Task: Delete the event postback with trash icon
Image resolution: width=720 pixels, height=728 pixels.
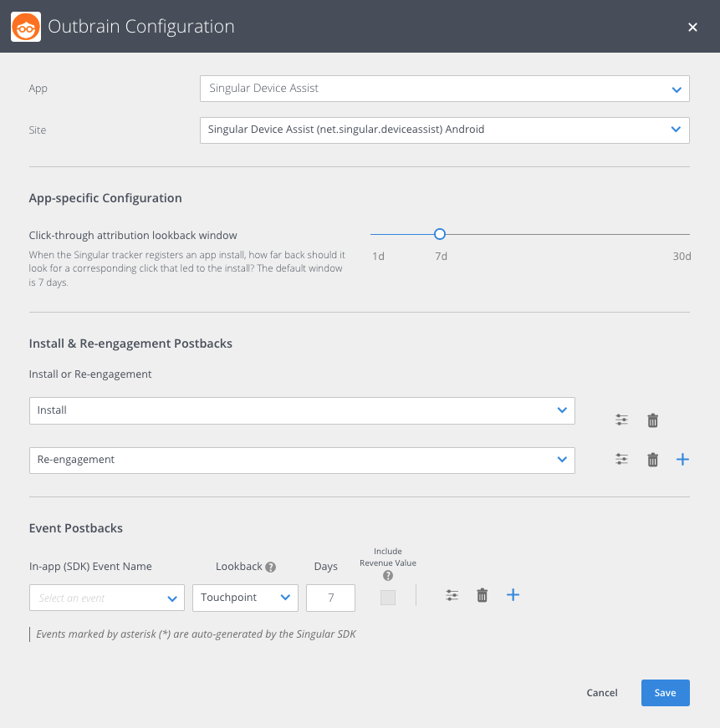Action: (x=483, y=595)
